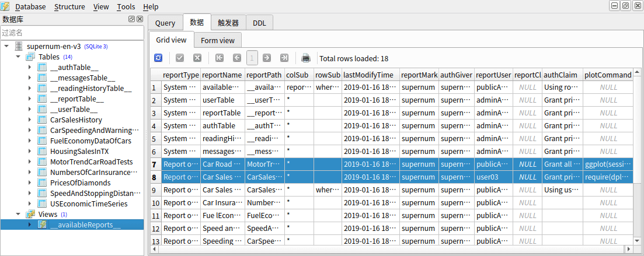Click the __reportTable__ table icon
The image size is (644, 256).
(42, 99)
